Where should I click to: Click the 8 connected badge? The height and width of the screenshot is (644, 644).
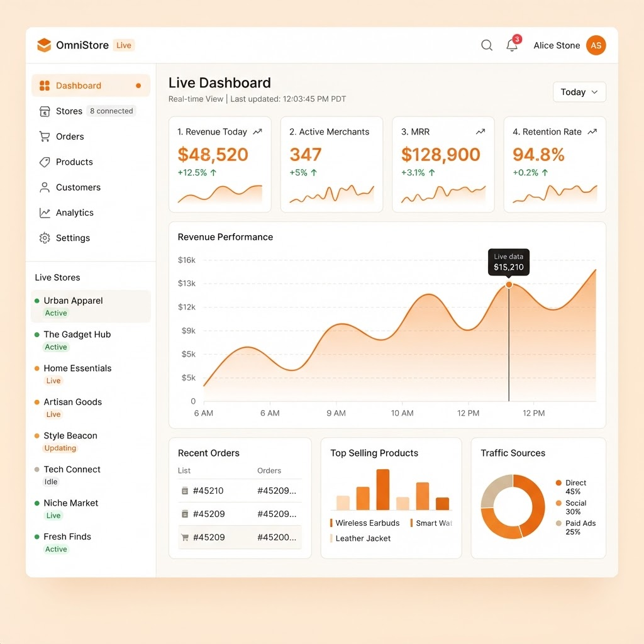point(111,111)
